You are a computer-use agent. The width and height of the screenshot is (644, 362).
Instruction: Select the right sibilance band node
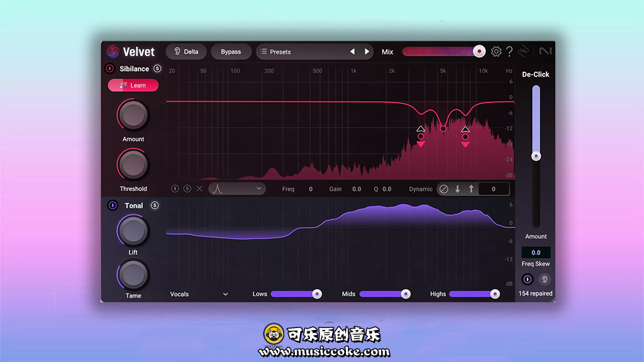pyautogui.click(x=465, y=137)
